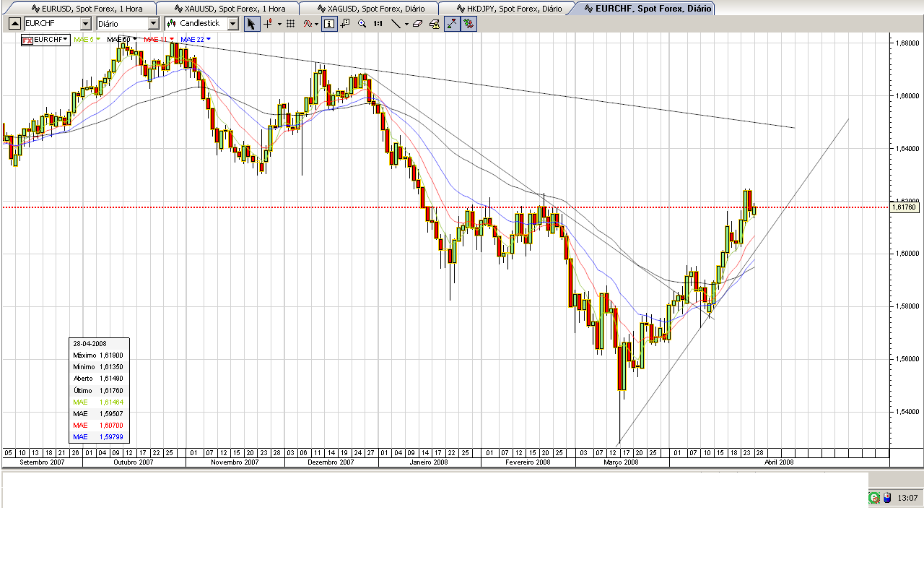924x578 pixels.
Task: Reset the chart to 1:1 scale
Action: [x=378, y=24]
